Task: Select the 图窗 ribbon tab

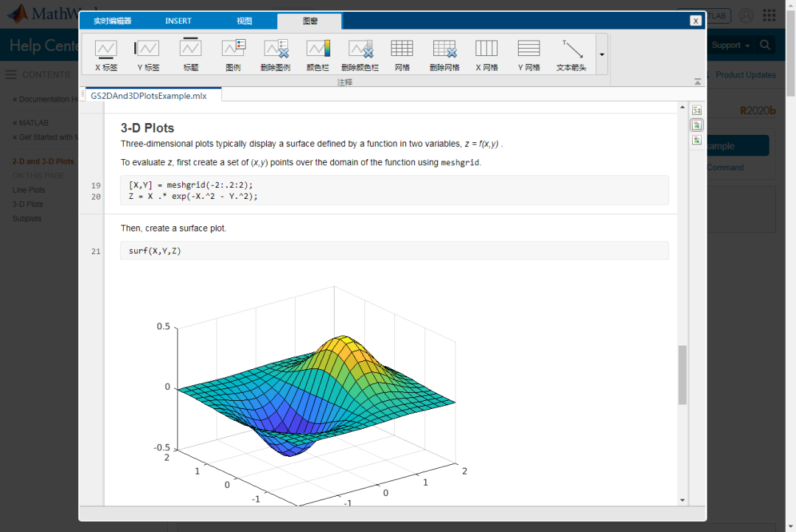Action: 310,21
